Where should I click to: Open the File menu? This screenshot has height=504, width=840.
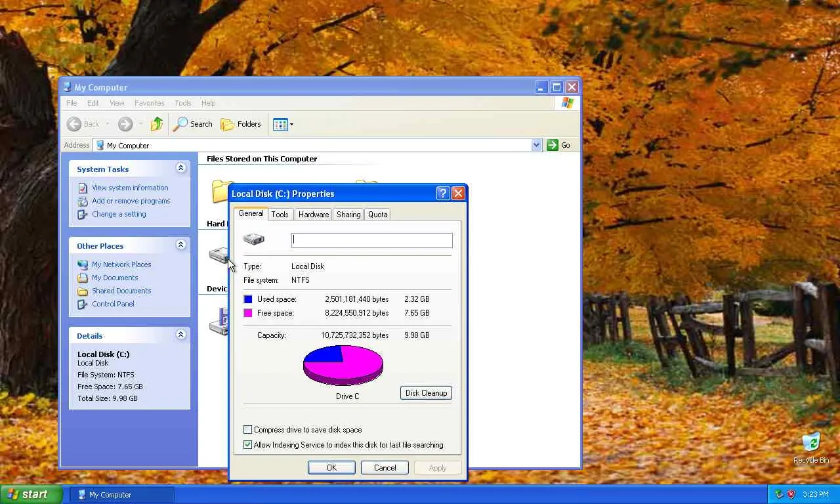[72, 103]
